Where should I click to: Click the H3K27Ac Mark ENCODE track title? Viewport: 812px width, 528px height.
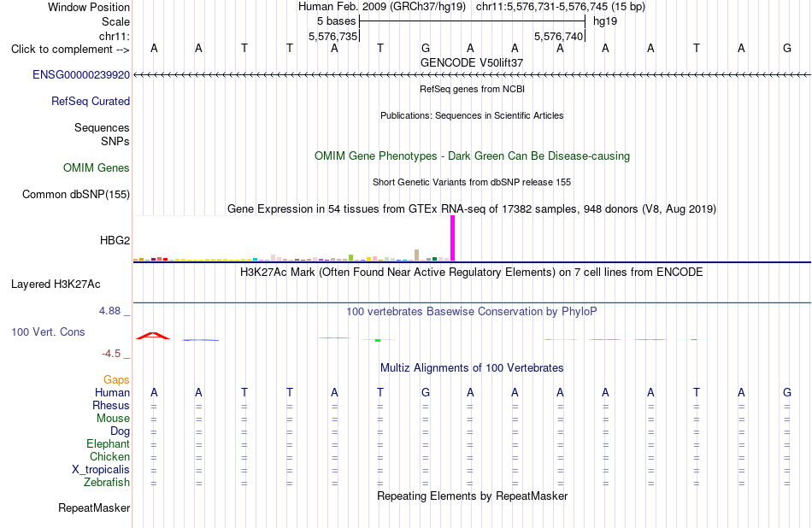[x=472, y=273]
